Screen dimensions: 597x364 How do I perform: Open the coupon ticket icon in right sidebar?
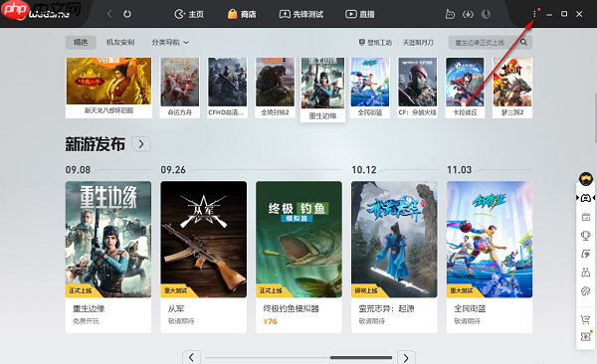[586, 336]
